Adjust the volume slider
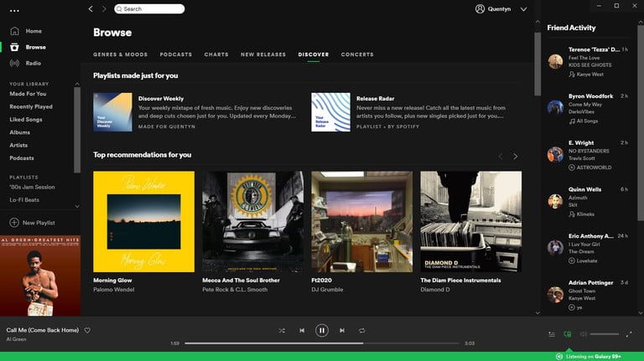Viewport: 644px width, 361px height. (x=604, y=334)
